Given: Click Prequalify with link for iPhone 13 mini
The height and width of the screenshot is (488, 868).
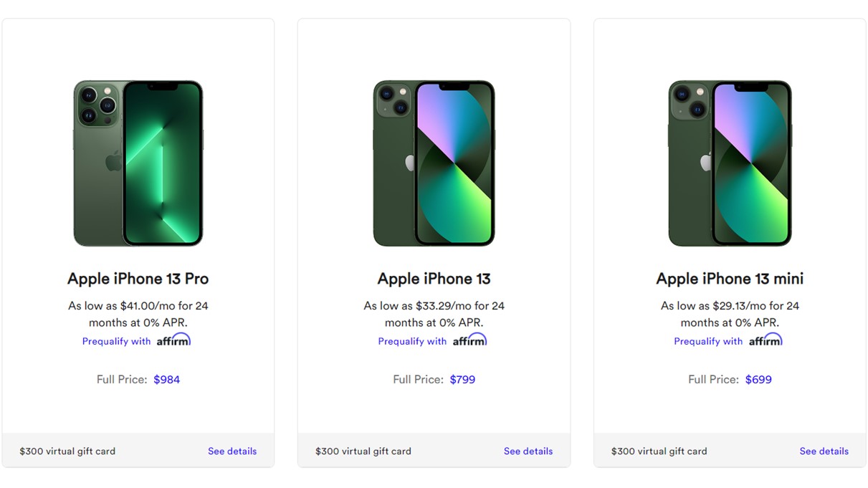Looking at the screenshot, I should pos(708,342).
